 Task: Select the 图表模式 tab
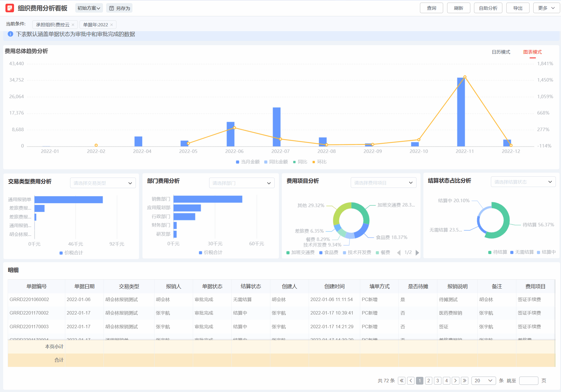532,52
